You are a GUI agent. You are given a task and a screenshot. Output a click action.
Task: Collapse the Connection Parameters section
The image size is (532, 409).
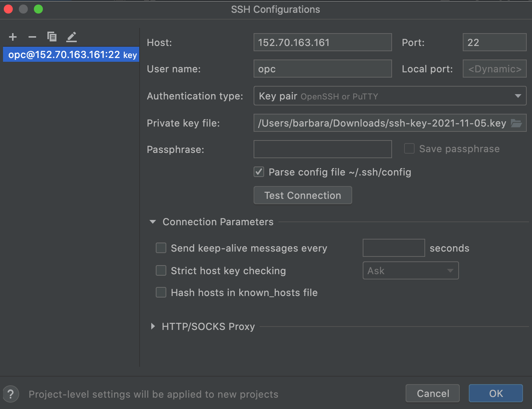pyautogui.click(x=153, y=222)
